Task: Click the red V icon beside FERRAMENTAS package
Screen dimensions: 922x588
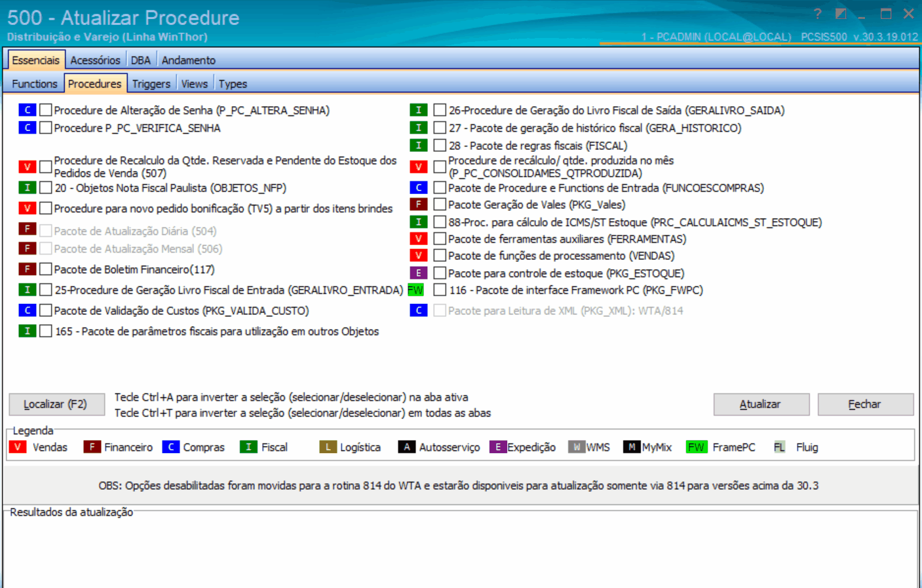Action: tap(418, 239)
